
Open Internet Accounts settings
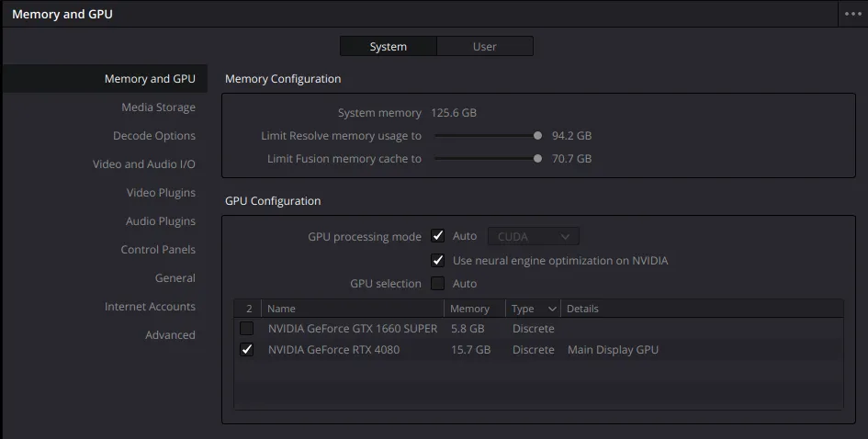click(x=150, y=307)
